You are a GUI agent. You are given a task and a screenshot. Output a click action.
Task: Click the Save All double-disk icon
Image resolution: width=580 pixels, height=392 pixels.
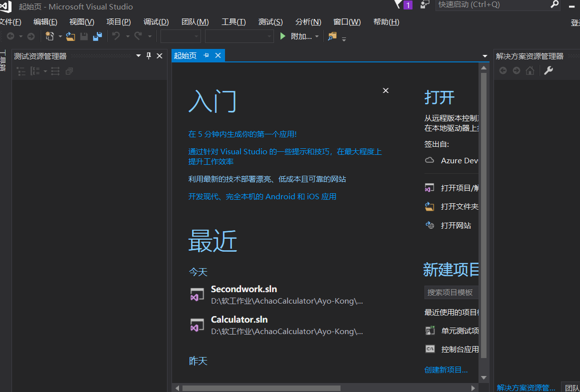pos(97,36)
